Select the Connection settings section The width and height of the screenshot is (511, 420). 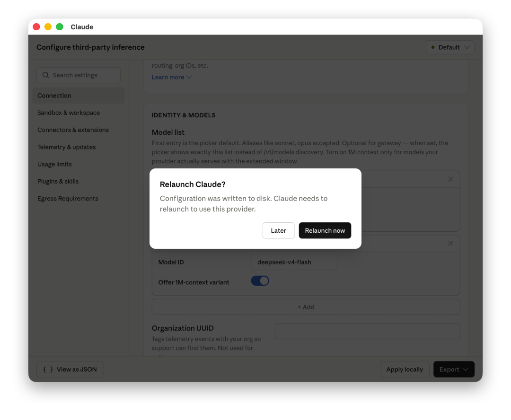pyautogui.click(x=54, y=96)
